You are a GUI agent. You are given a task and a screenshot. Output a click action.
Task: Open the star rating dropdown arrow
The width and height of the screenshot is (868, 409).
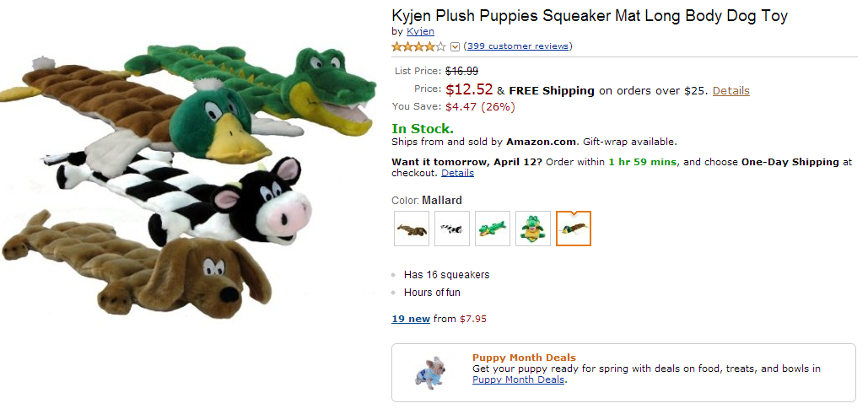(x=456, y=46)
